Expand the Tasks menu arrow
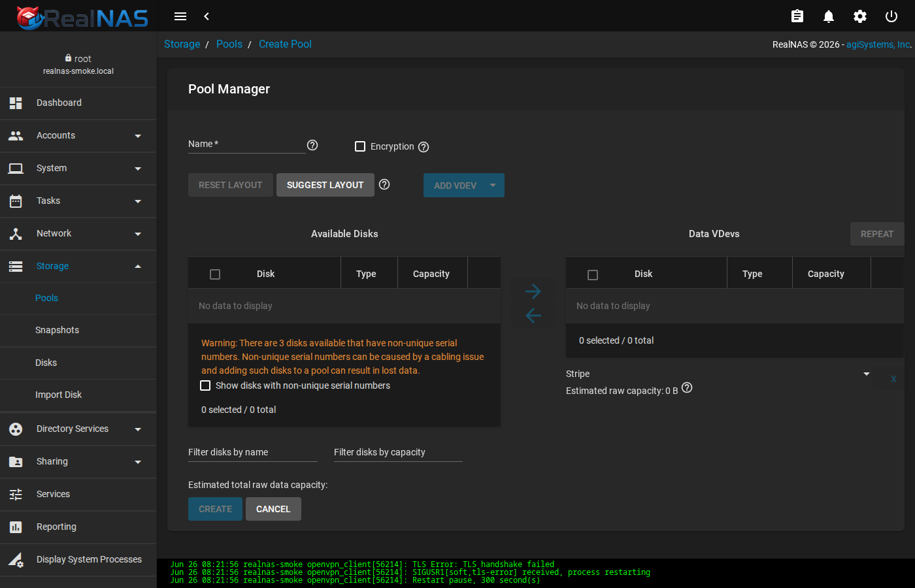The image size is (915, 588). 138,201
